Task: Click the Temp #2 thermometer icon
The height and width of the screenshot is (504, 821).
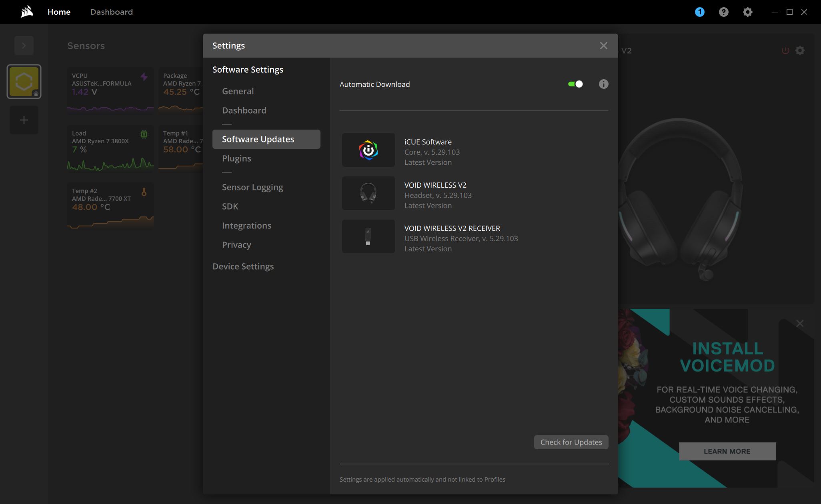Action: click(144, 192)
